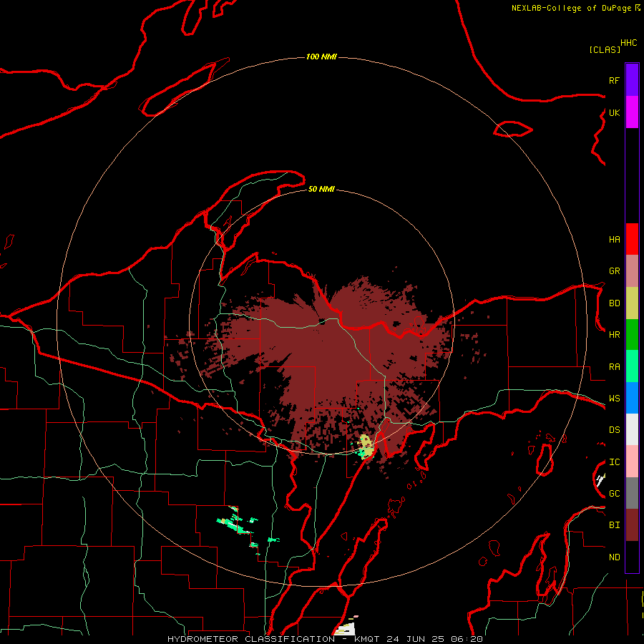Click the UK magenta legend swatch
This screenshot has height=644, width=644.
[x=632, y=112]
